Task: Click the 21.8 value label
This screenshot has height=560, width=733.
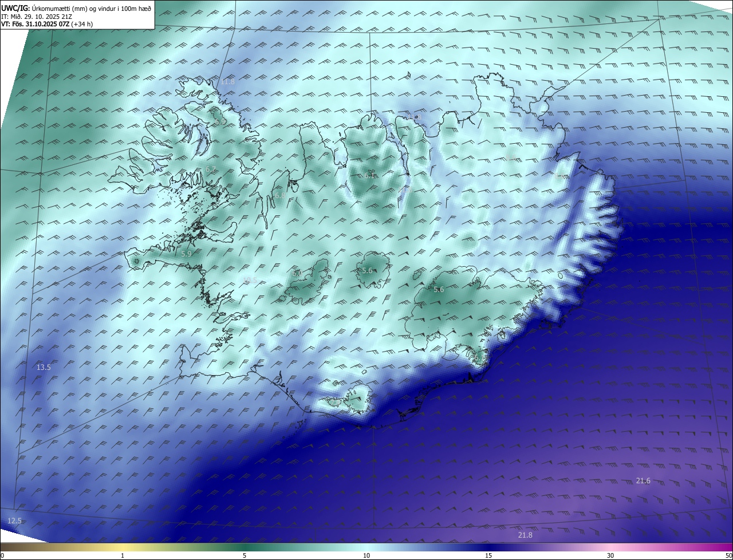Action: (x=525, y=535)
